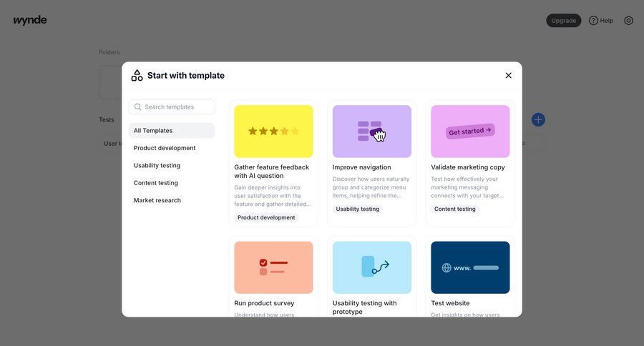
Task: Click the template shapes icon in header
Action: coord(137,75)
